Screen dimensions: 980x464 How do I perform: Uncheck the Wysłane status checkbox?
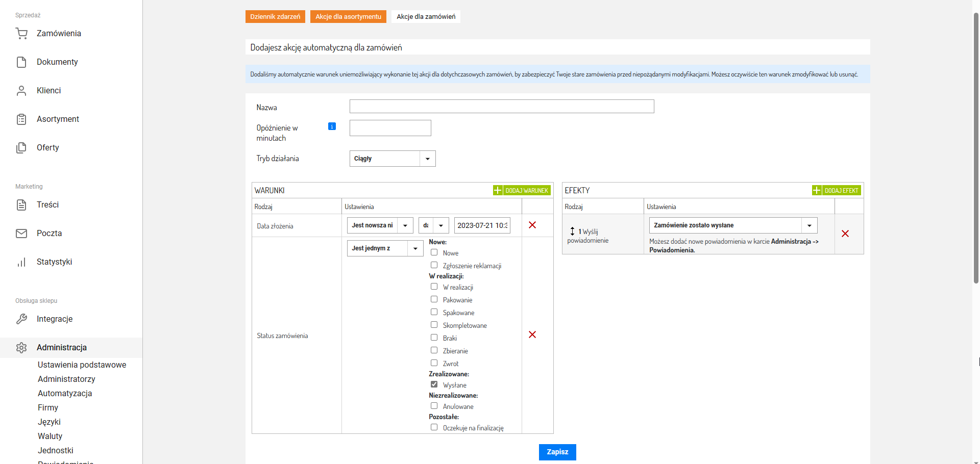(x=434, y=384)
